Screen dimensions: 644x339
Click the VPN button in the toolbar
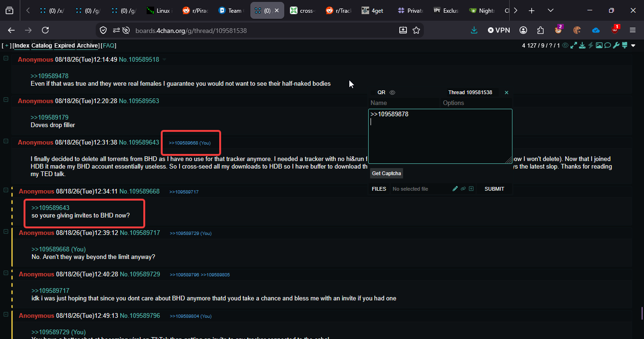click(499, 30)
